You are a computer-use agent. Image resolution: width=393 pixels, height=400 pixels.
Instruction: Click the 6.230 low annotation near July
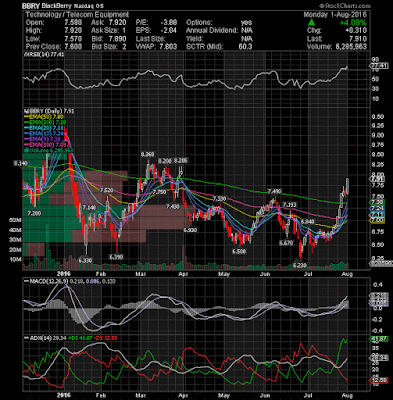click(299, 265)
